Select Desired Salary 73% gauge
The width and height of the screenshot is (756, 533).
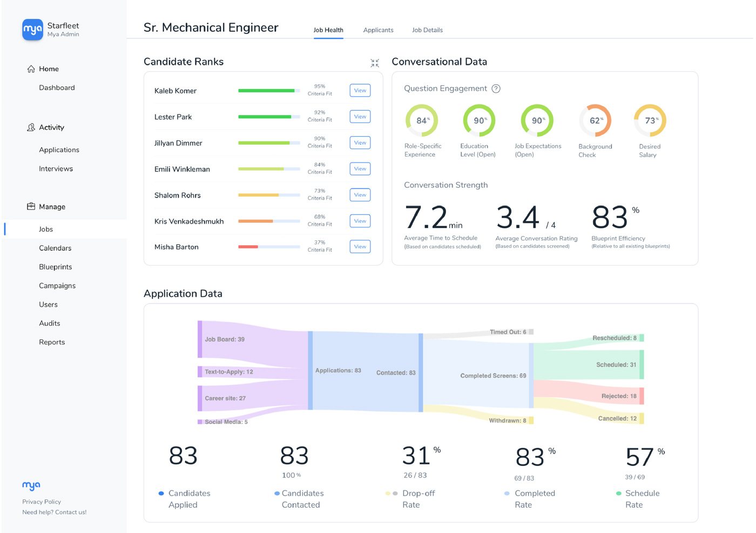click(650, 120)
